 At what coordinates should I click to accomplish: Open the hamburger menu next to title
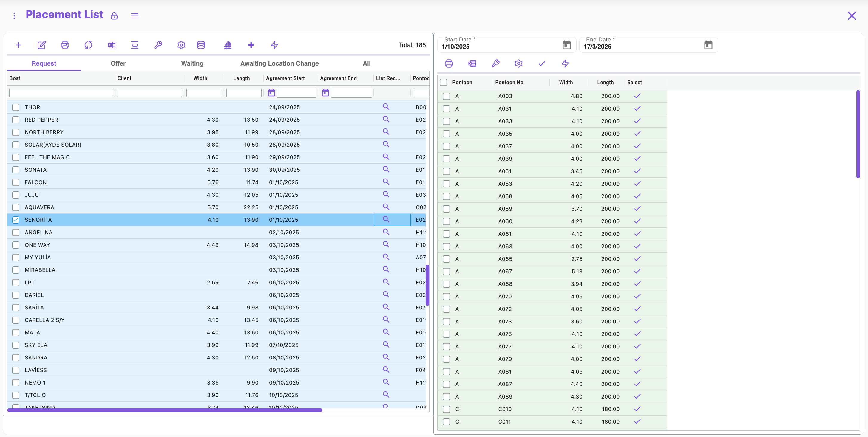[135, 16]
